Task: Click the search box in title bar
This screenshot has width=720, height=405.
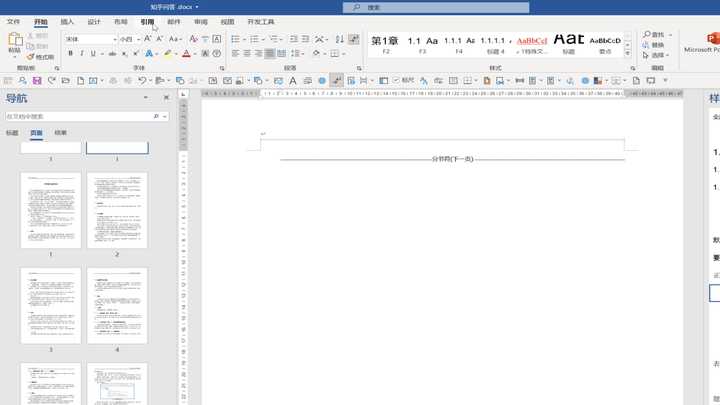Action: click(x=436, y=7)
